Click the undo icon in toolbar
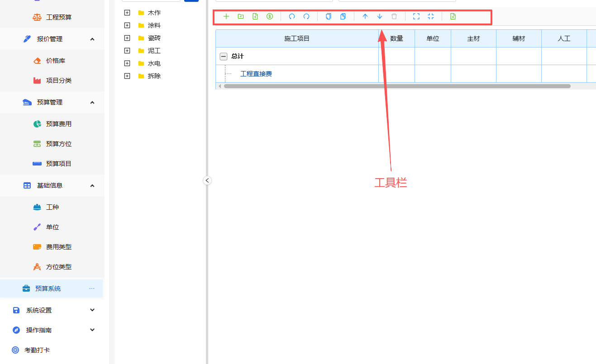This screenshot has height=364, width=596. point(292,16)
